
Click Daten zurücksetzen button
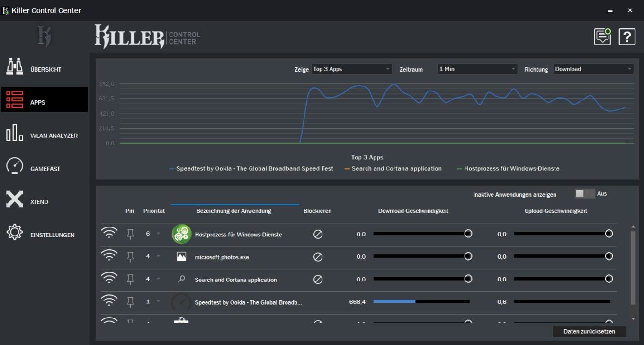(x=590, y=331)
